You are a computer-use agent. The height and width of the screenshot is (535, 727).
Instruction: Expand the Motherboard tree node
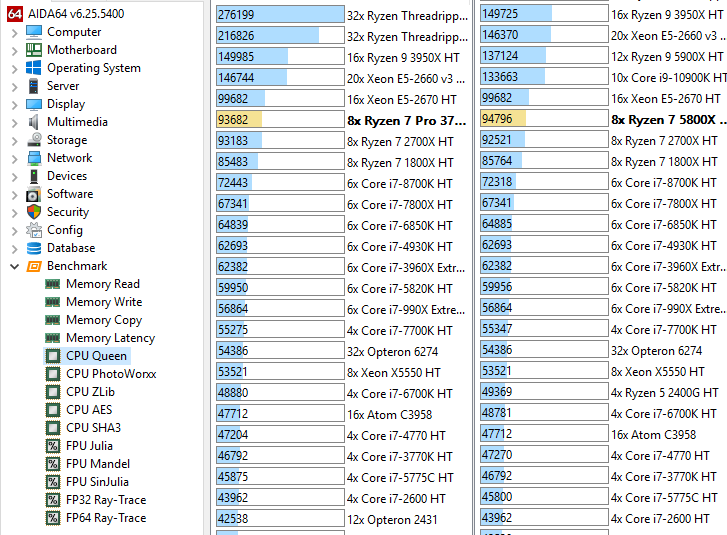click(14, 51)
